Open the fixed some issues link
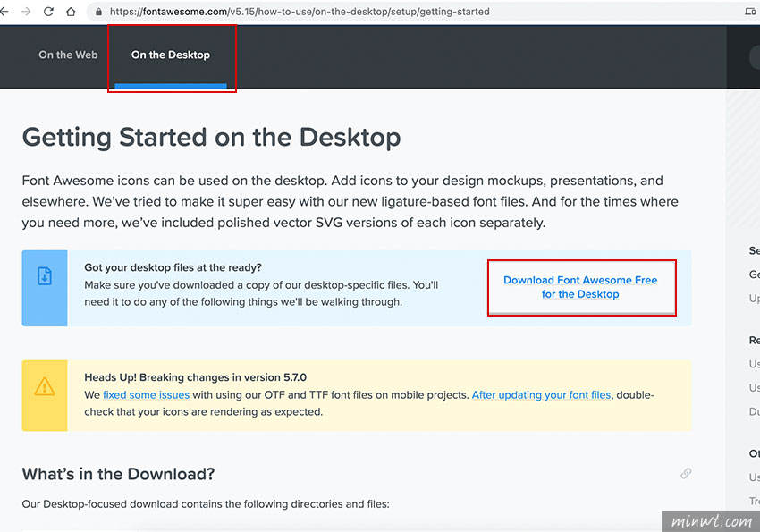This screenshot has height=532, width=760. click(x=146, y=395)
